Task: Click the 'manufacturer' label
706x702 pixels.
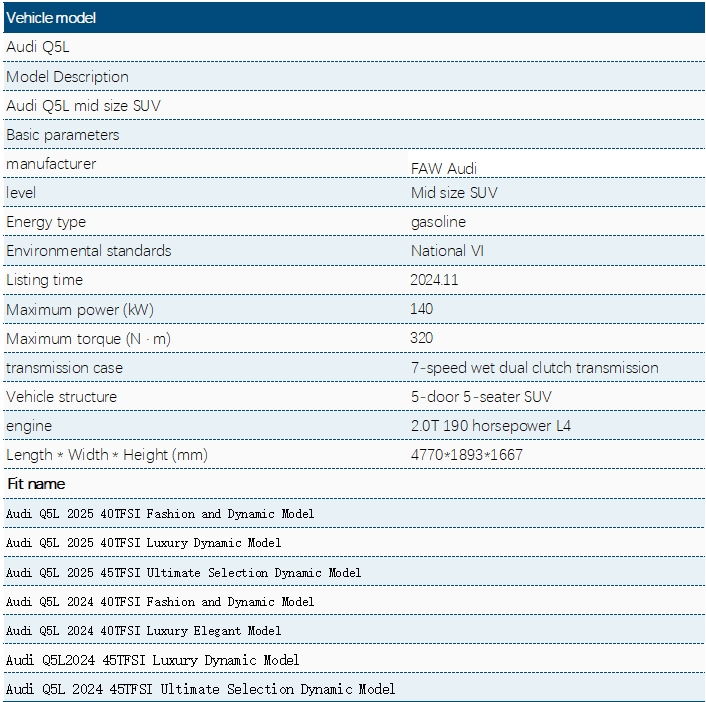Action: (51, 164)
